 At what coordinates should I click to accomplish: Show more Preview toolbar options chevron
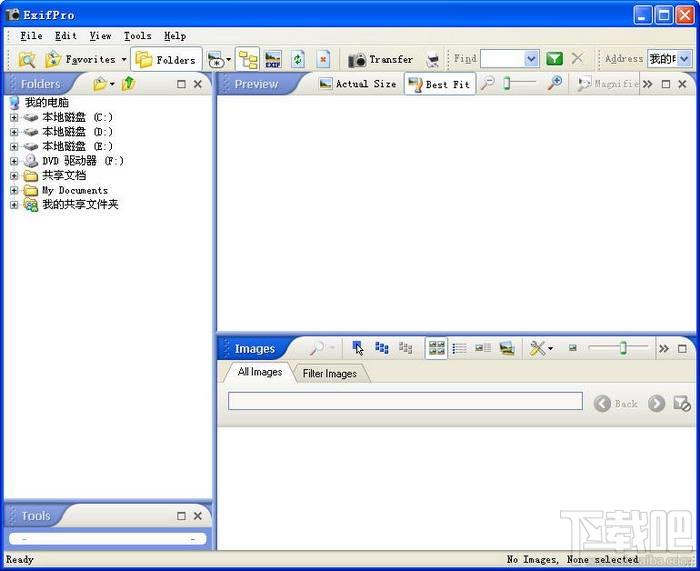click(647, 84)
